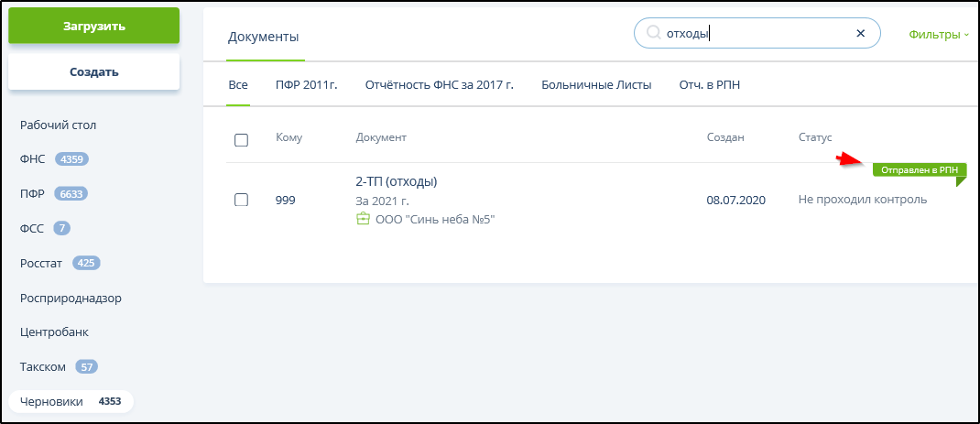Viewport: 980px width, 424px height.
Task: Clear the search field with X
Action: pyautogui.click(x=860, y=33)
